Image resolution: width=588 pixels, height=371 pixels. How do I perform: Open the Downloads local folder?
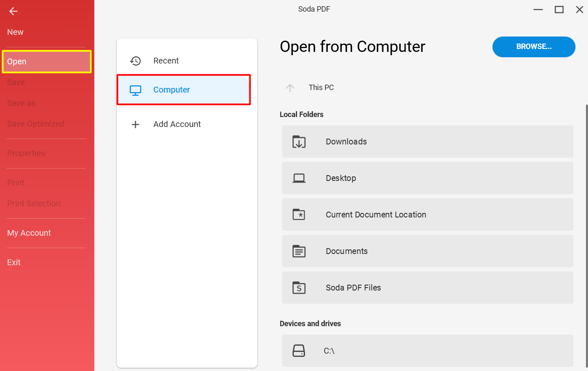tap(428, 142)
